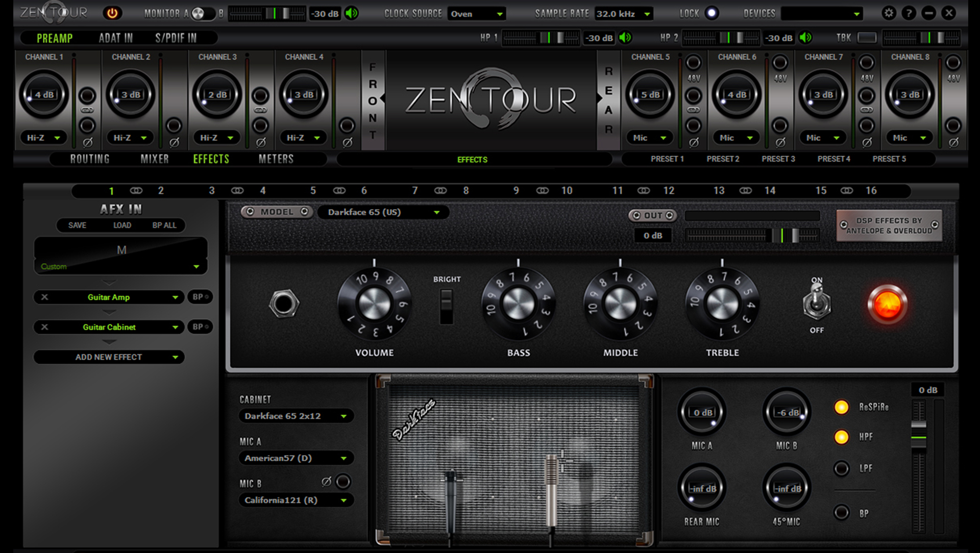Click SAVE in the AFX IN panel
Image resolution: width=980 pixels, height=553 pixels.
coord(77,225)
